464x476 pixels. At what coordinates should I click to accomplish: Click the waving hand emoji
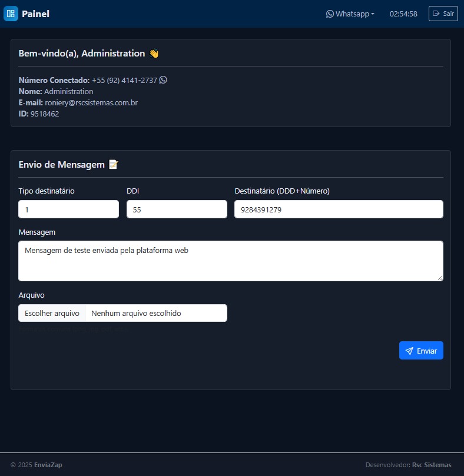[154, 54]
